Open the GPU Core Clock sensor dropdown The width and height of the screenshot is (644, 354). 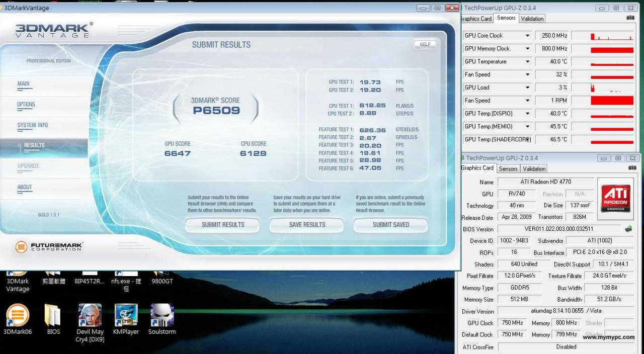coord(528,36)
